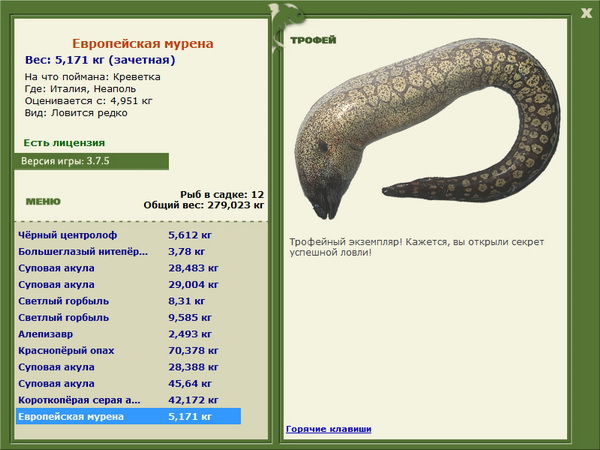Click the Общий вес: 279,023 кг text

(204, 205)
